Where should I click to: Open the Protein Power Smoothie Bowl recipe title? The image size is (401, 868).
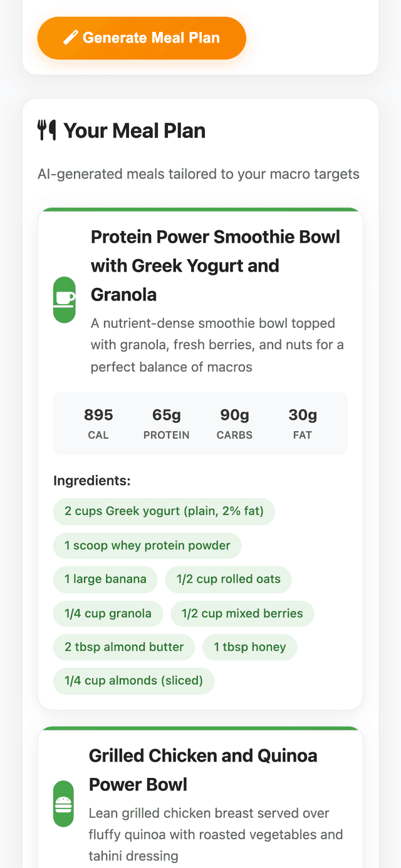point(216,265)
